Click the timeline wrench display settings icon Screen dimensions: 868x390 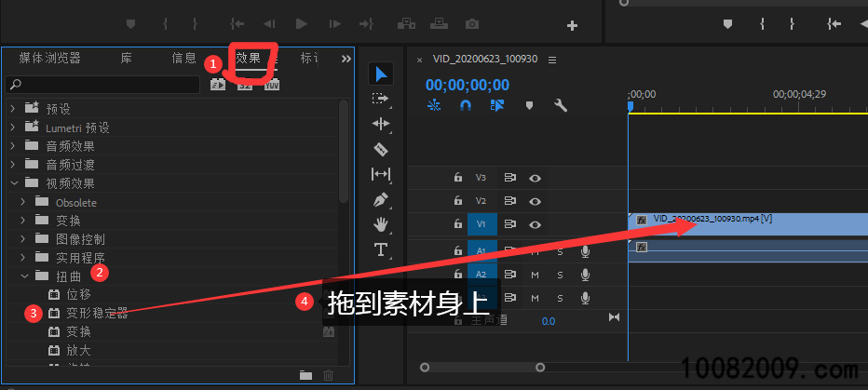(x=561, y=105)
